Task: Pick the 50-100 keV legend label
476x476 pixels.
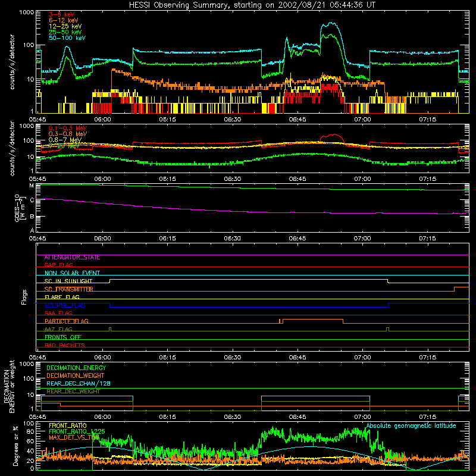Action: tap(67, 38)
